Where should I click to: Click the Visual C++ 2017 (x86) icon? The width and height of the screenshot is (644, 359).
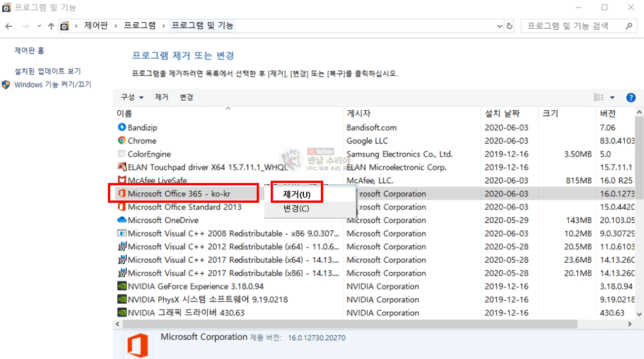(x=121, y=273)
